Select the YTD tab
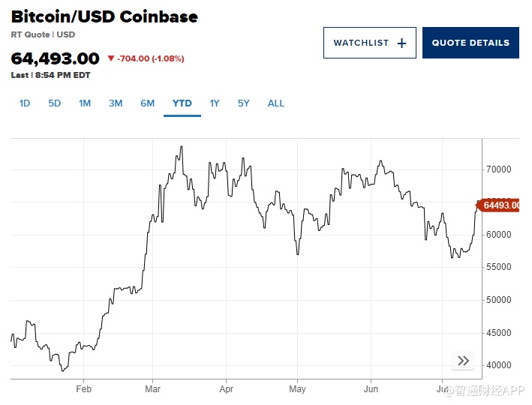 (182, 103)
